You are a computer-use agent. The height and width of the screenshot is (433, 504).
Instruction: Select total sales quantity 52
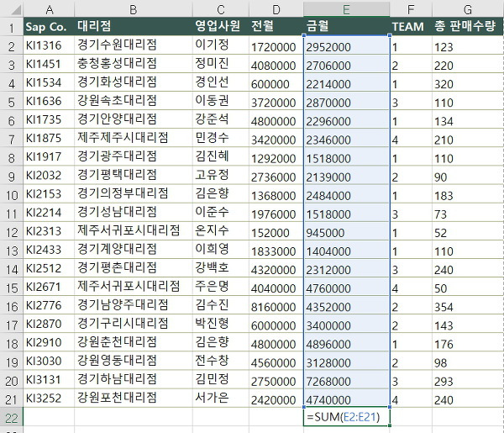[468, 231]
